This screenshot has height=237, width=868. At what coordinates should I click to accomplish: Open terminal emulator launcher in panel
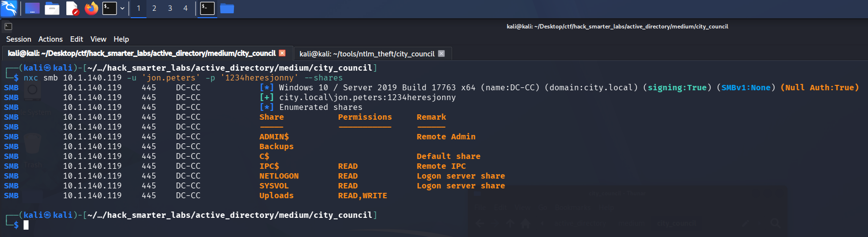110,8
